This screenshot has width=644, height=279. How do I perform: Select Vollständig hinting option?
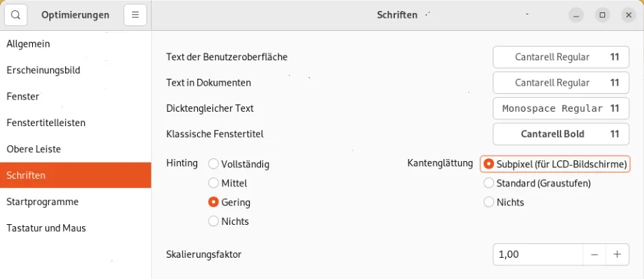(214, 164)
